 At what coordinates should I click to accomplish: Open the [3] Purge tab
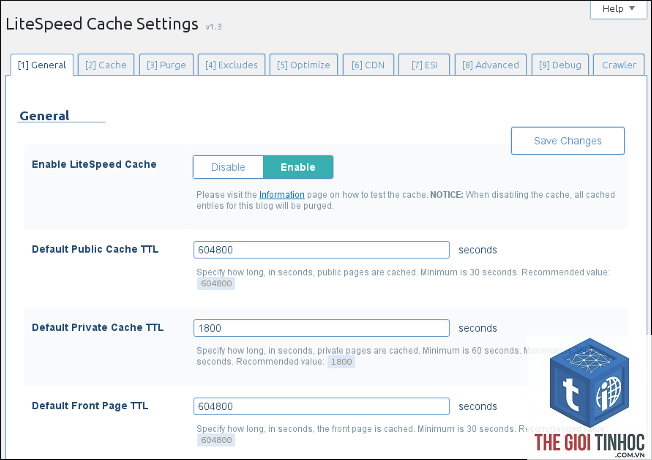(166, 65)
